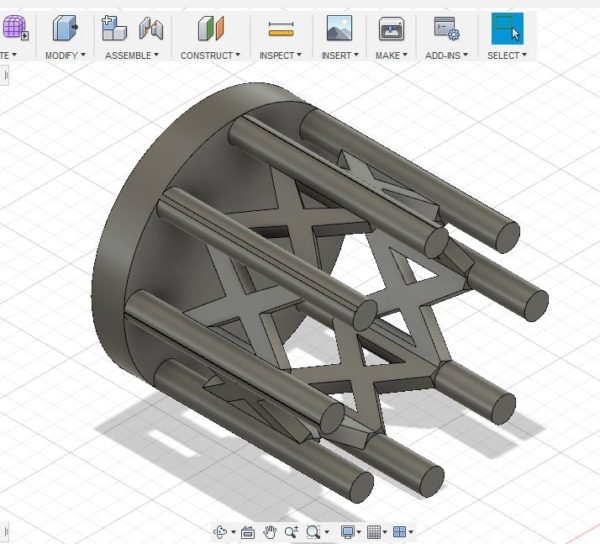Open the MODIFY dropdown menu
The image size is (600, 544).
[x=65, y=55]
